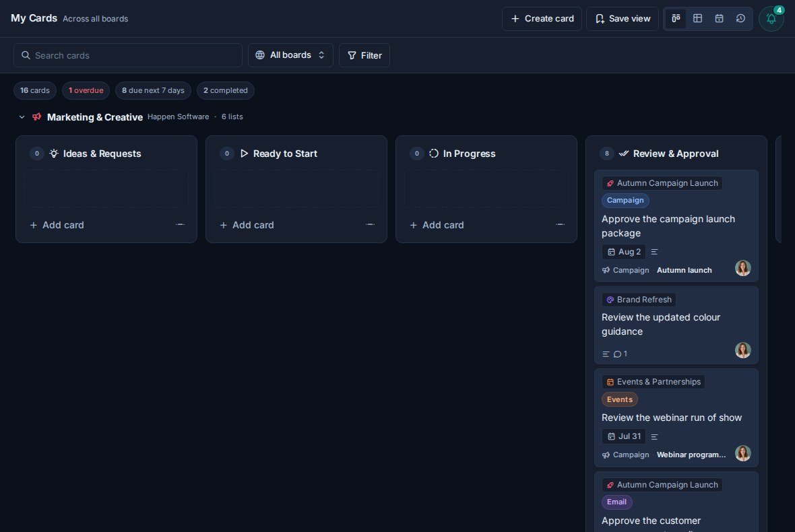Open comments on colour guidance card
The width and height of the screenshot is (795, 532).
pyautogui.click(x=620, y=354)
